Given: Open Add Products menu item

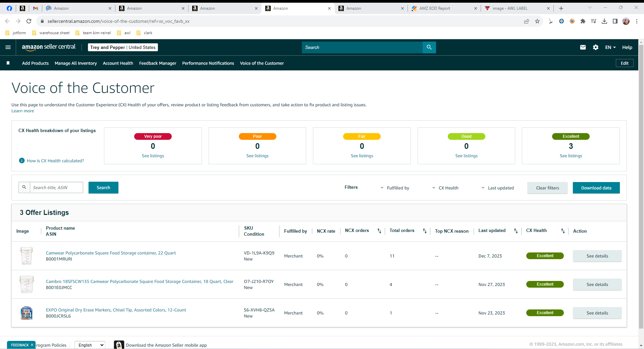Looking at the screenshot, I should (35, 63).
